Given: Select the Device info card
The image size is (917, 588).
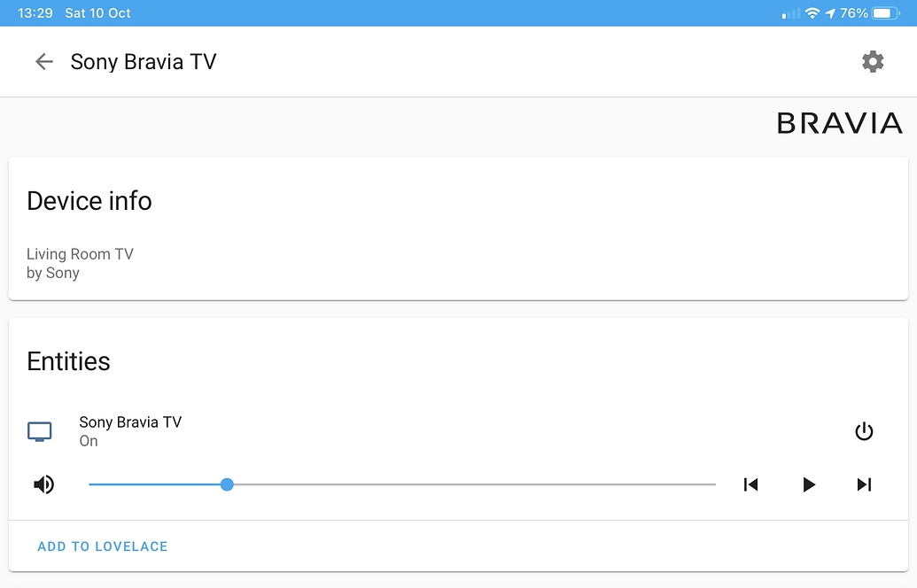Looking at the screenshot, I should click(89, 201).
